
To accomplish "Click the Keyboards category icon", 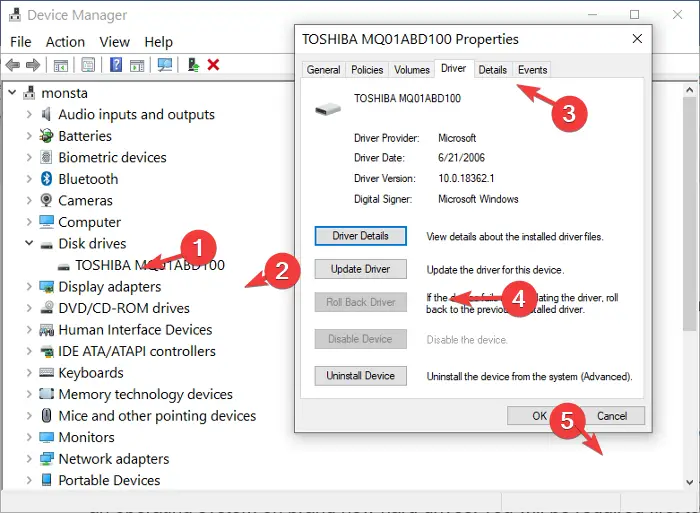I will point(46,373).
